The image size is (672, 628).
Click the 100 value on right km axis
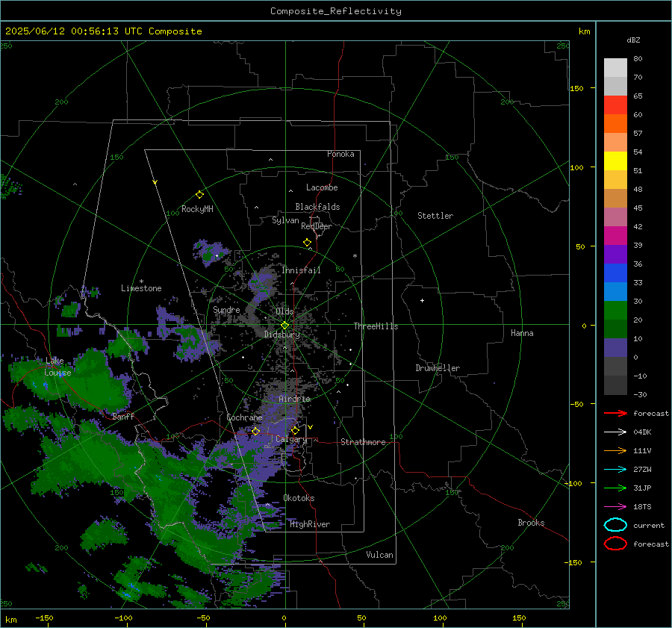click(577, 167)
